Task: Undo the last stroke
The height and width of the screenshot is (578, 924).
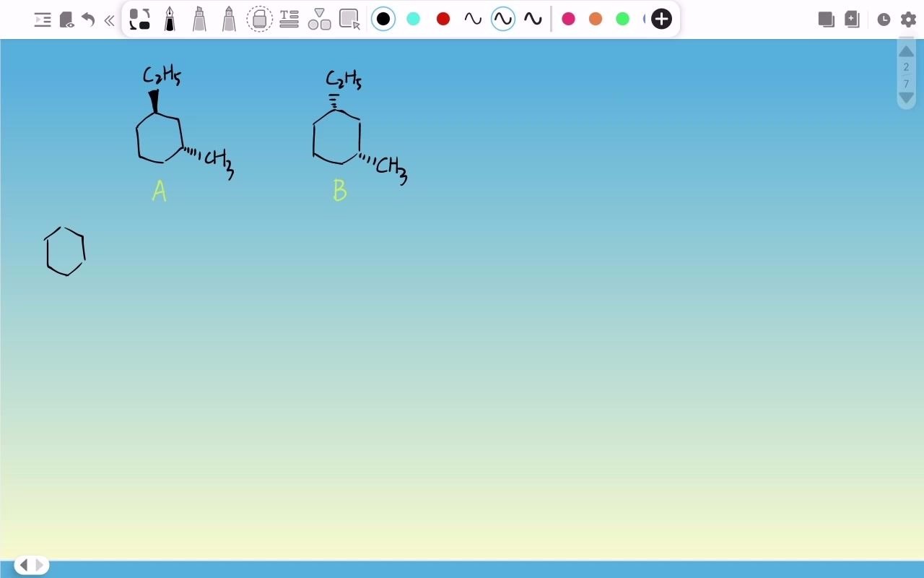Action: (x=88, y=20)
